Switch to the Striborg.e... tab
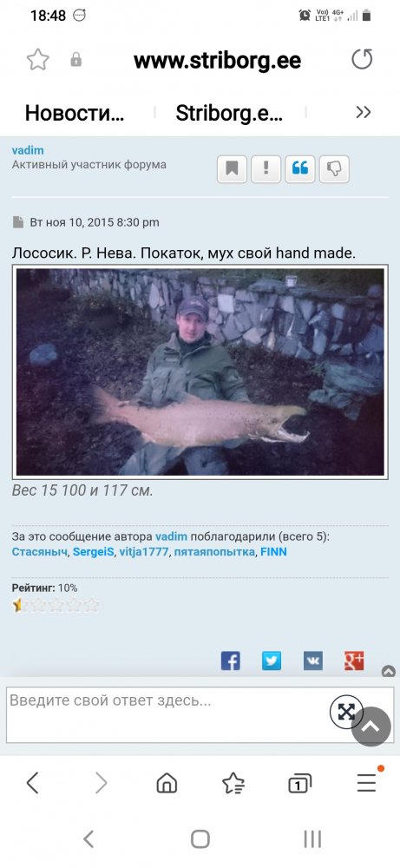This screenshot has height=868, width=400. tap(230, 113)
